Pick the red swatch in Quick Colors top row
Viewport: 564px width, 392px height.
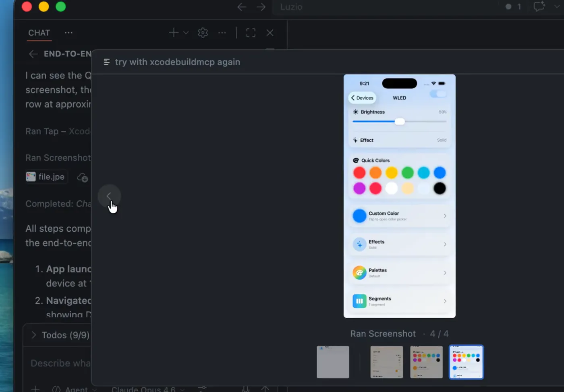click(x=359, y=173)
